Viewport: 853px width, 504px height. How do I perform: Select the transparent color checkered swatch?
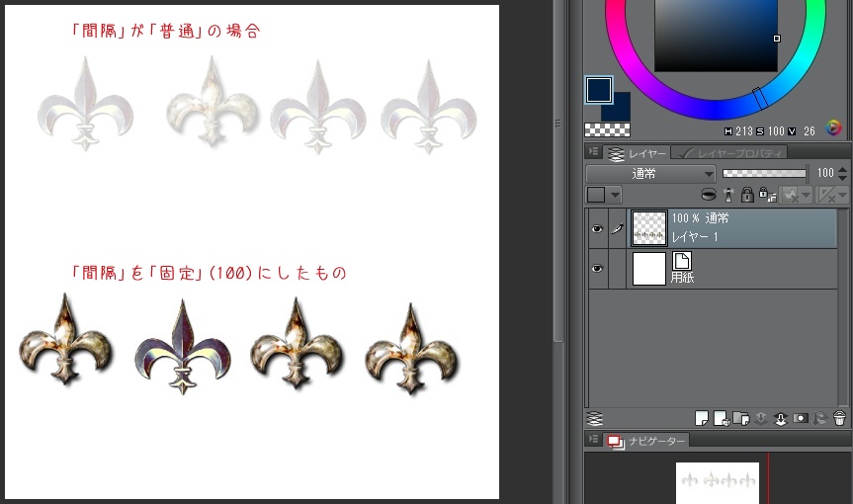pos(607,129)
